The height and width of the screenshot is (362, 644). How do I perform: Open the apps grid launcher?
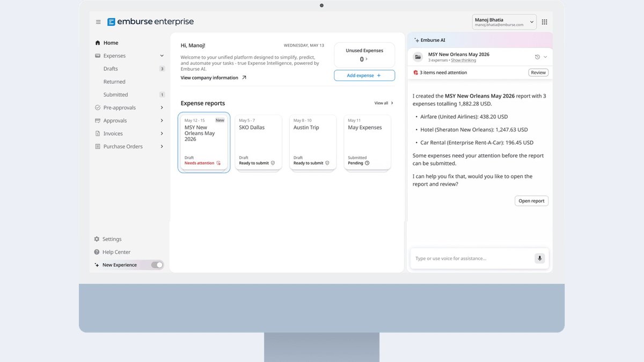coord(544,22)
